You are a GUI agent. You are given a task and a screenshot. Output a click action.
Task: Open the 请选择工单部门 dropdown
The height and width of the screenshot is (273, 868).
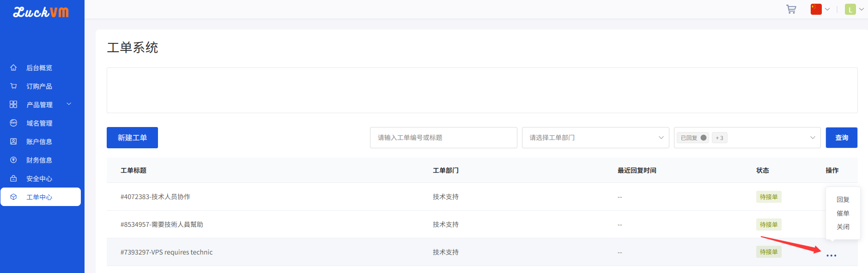point(595,138)
